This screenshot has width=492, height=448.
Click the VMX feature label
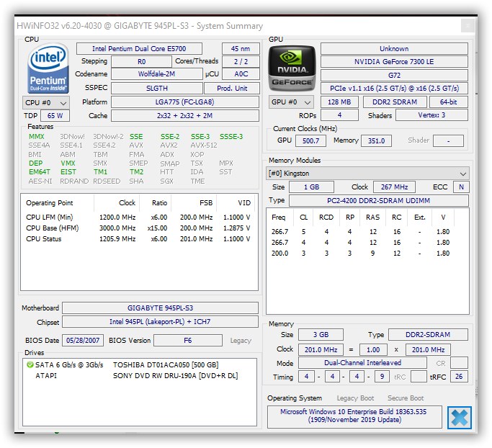[x=68, y=163]
